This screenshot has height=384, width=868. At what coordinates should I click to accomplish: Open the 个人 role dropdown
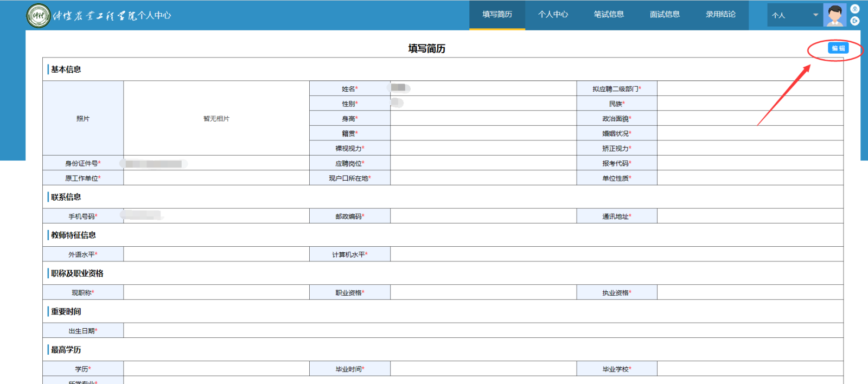click(794, 15)
